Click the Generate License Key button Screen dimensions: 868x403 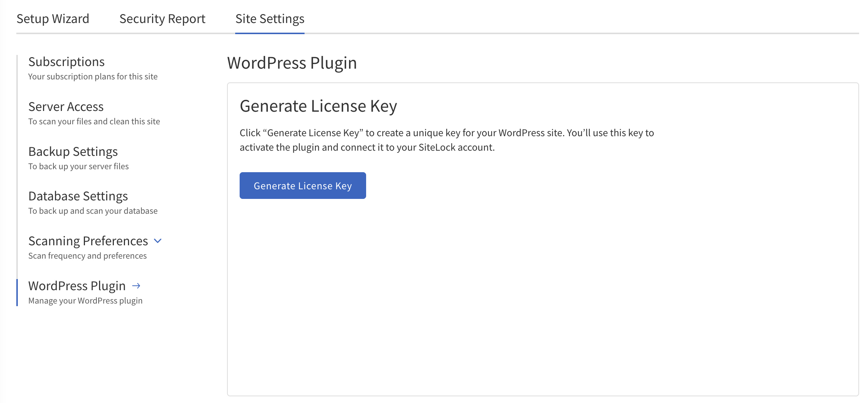(302, 186)
